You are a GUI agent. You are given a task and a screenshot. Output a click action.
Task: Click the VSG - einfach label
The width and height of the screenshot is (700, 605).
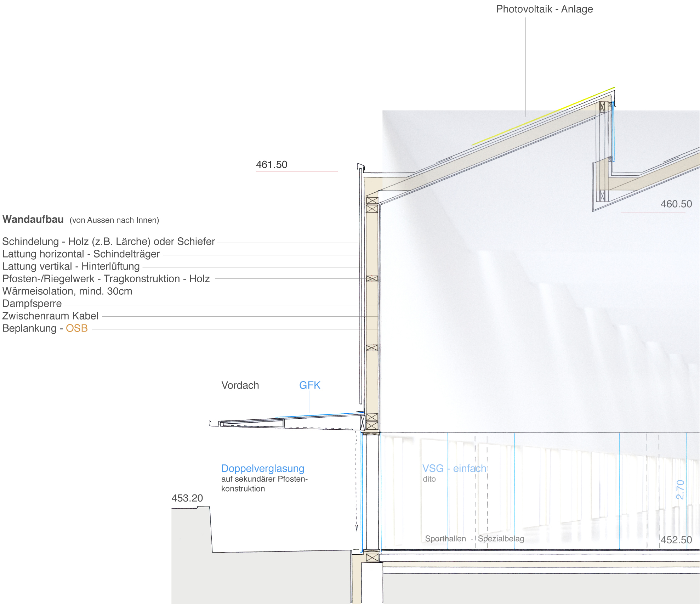coord(454,469)
